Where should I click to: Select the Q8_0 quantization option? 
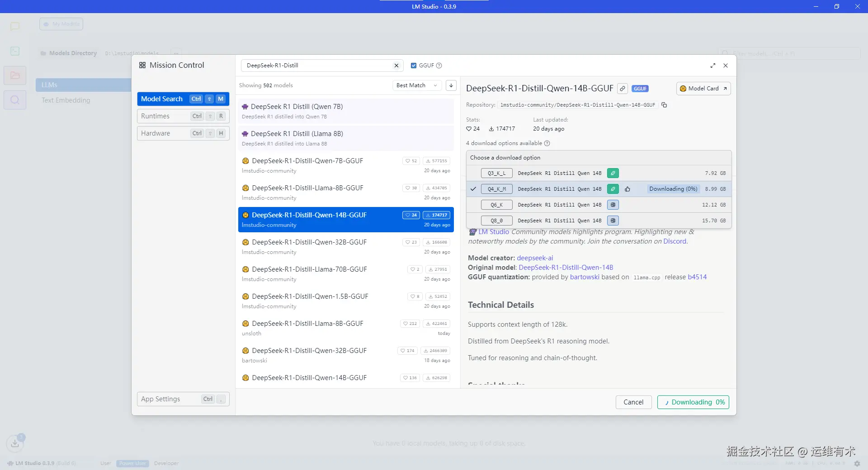coord(599,221)
